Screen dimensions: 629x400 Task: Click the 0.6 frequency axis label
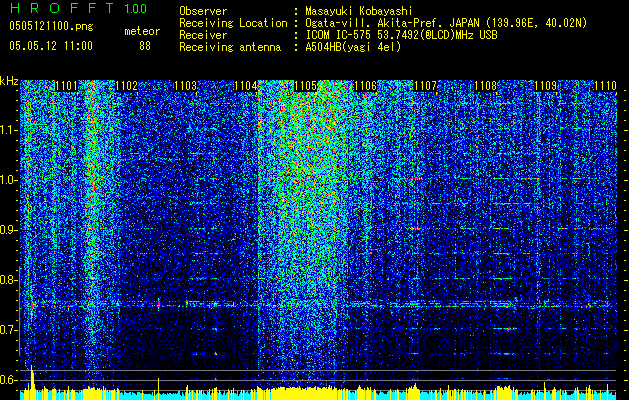(9, 380)
